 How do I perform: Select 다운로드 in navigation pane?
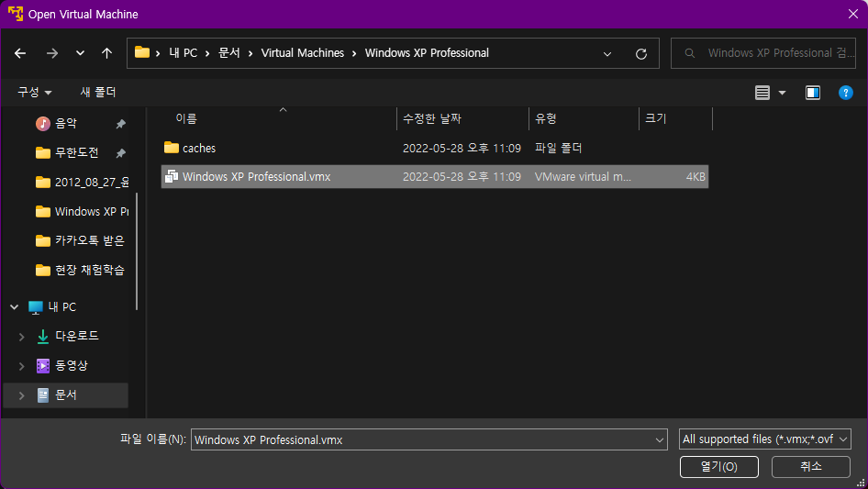click(68, 336)
